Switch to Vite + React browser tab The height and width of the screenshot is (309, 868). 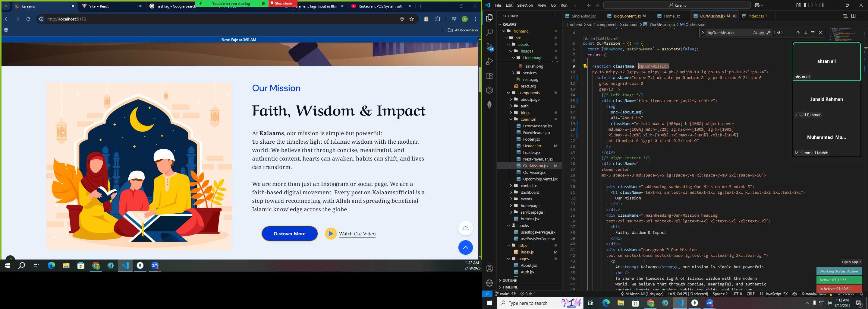click(112, 6)
